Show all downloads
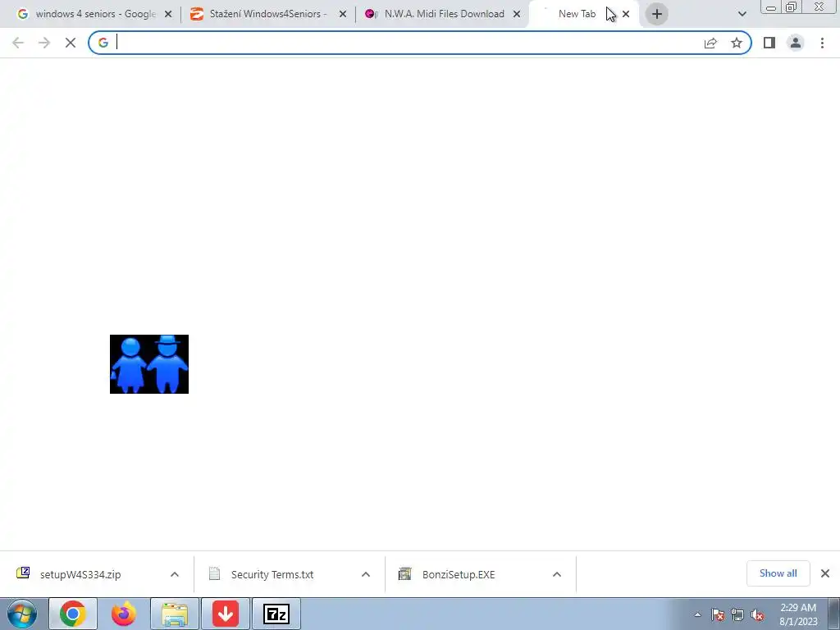Screen dimensions: 840x630 point(778,573)
